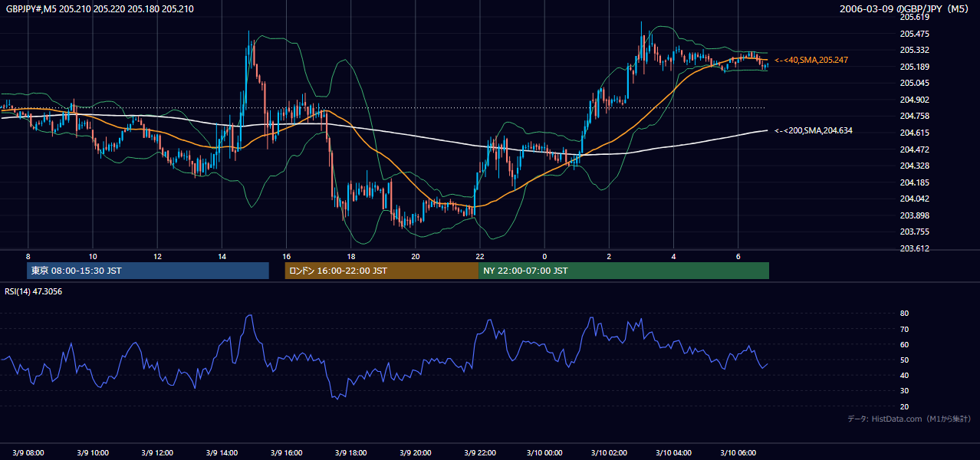
Task: Click price axis value 204.328
Action: (x=914, y=166)
